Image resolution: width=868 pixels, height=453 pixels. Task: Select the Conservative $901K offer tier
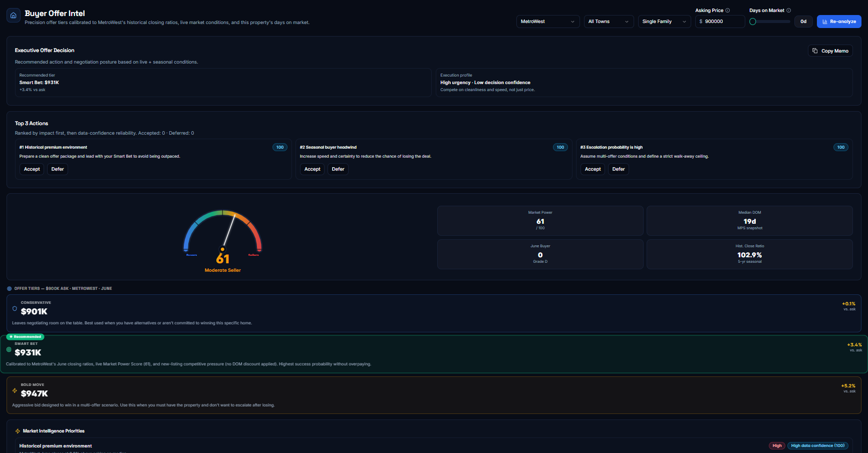coord(434,313)
